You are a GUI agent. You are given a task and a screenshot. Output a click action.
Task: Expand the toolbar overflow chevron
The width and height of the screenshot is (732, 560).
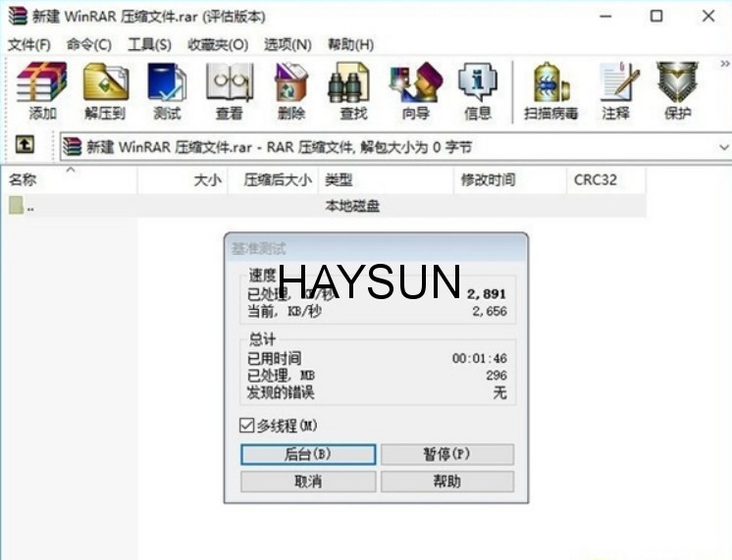(724, 64)
